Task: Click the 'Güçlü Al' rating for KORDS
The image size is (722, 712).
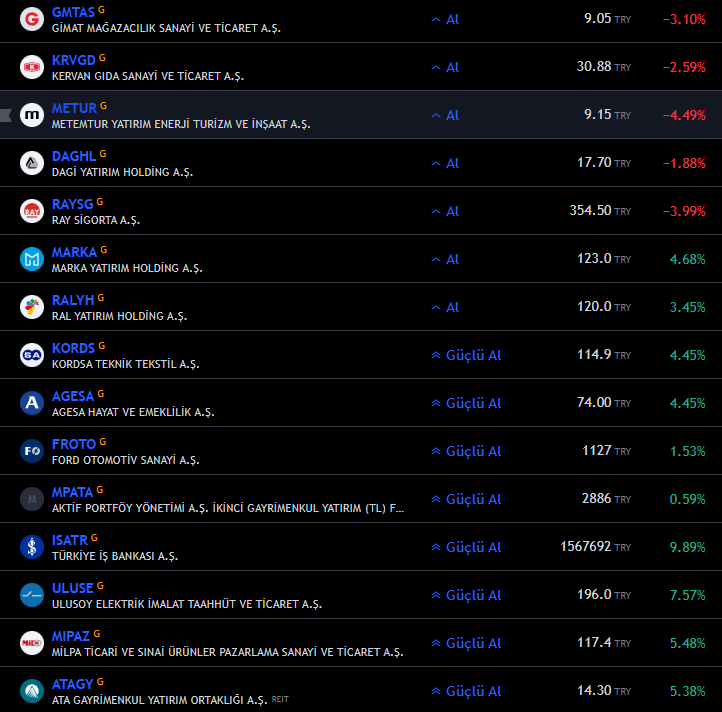Action: click(466, 355)
